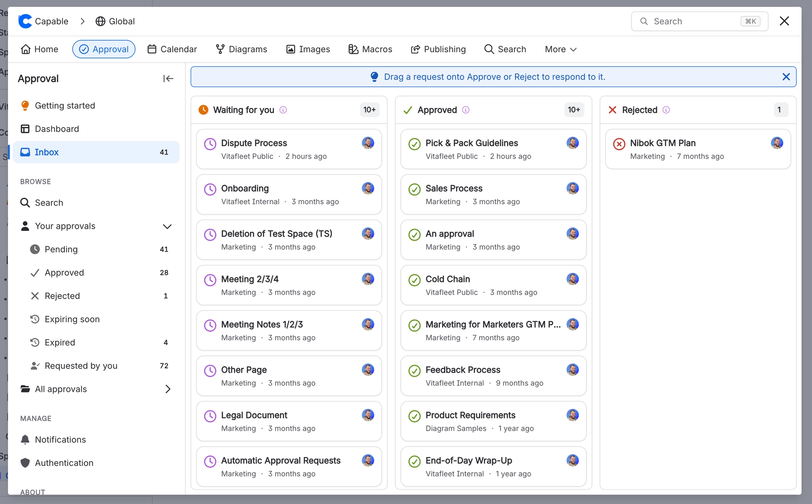Click avatar on Automatic Approval Requests card
The height and width of the screenshot is (504, 812).
(x=368, y=460)
